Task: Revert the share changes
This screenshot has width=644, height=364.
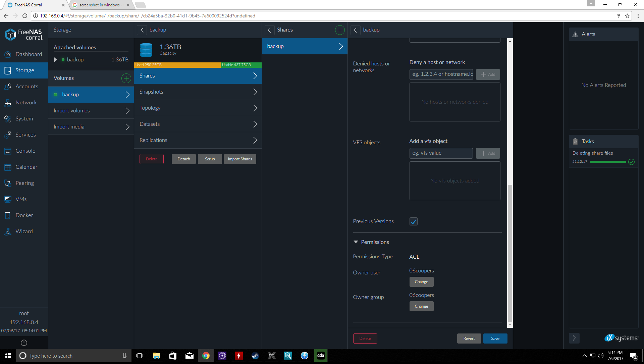Action: [x=469, y=339]
